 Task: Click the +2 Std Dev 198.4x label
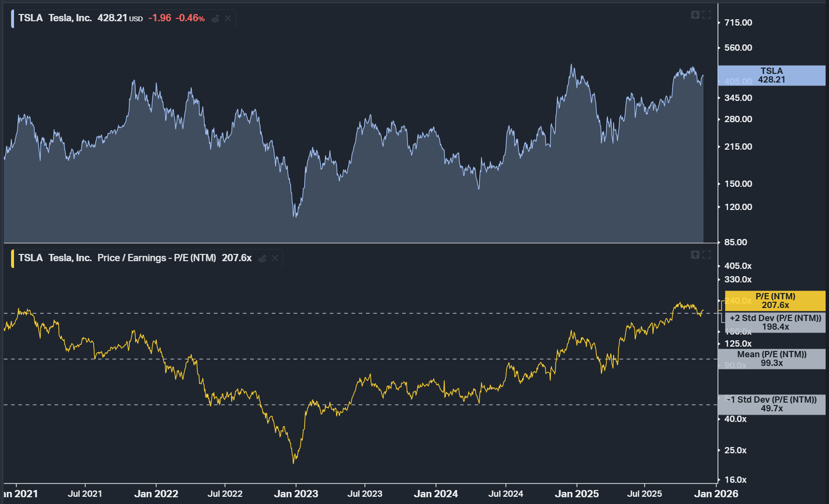(x=775, y=322)
